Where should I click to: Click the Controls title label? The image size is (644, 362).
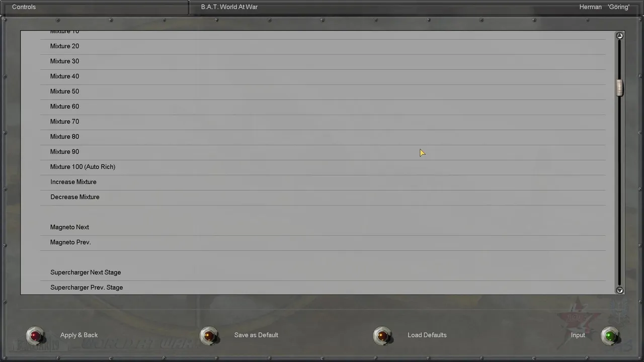point(24,7)
